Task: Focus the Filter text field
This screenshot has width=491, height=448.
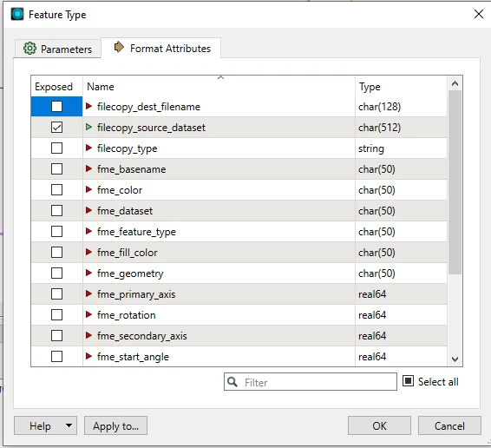Action: coord(311,382)
